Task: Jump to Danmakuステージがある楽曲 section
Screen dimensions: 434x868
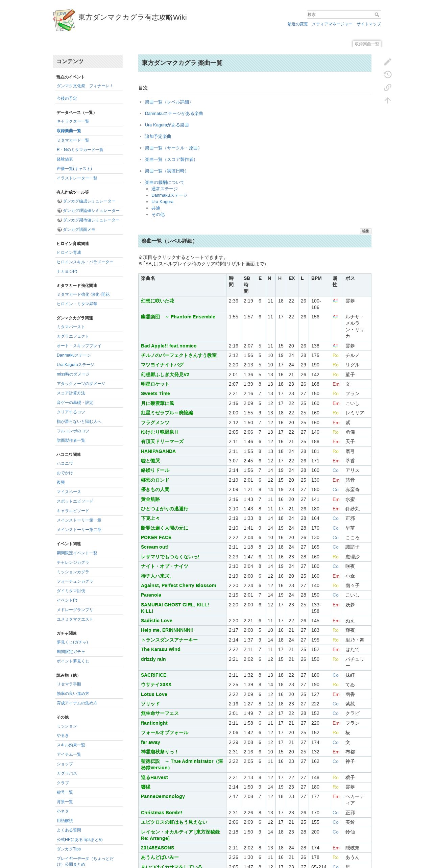Action: click(174, 114)
